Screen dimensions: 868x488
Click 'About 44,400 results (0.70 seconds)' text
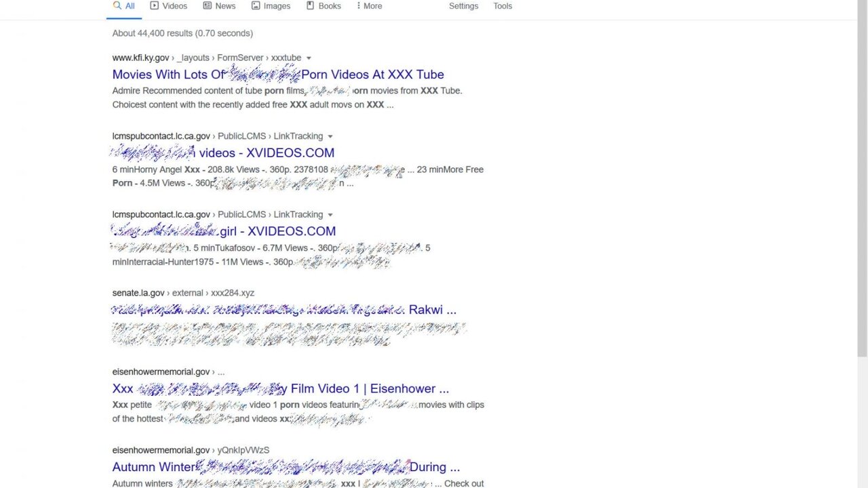coord(182,33)
